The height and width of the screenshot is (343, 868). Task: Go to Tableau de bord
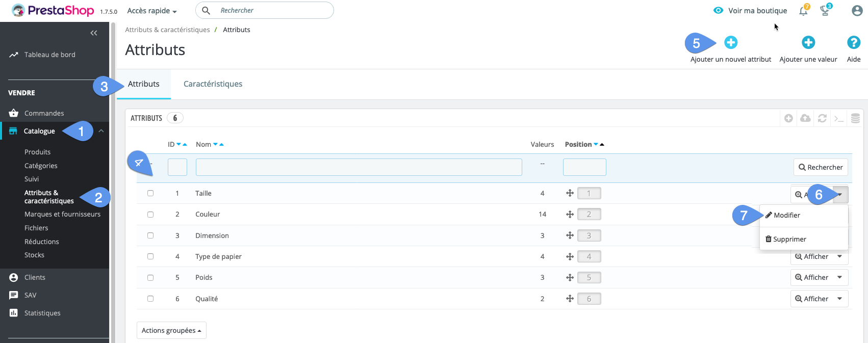[x=49, y=55]
